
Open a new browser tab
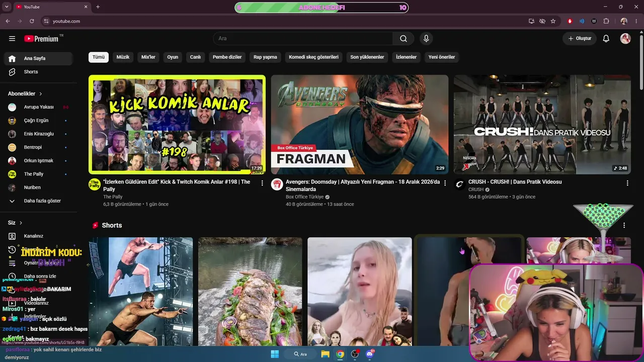click(x=98, y=7)
